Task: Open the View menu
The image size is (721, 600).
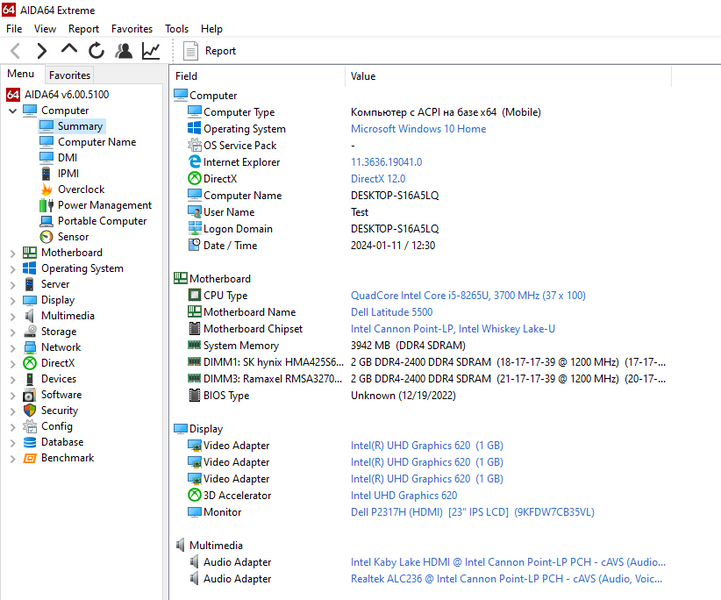Action: click(45, 29)
